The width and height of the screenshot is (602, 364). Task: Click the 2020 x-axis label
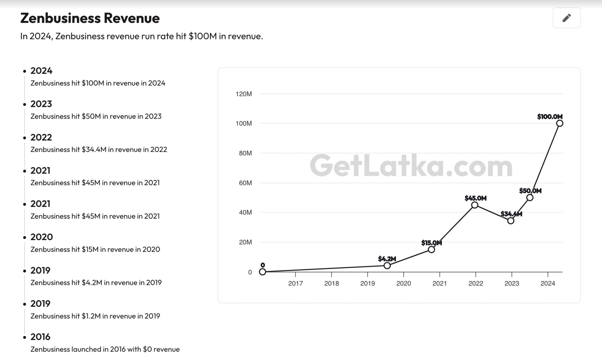pyautogui.click(x=404, y=284)
